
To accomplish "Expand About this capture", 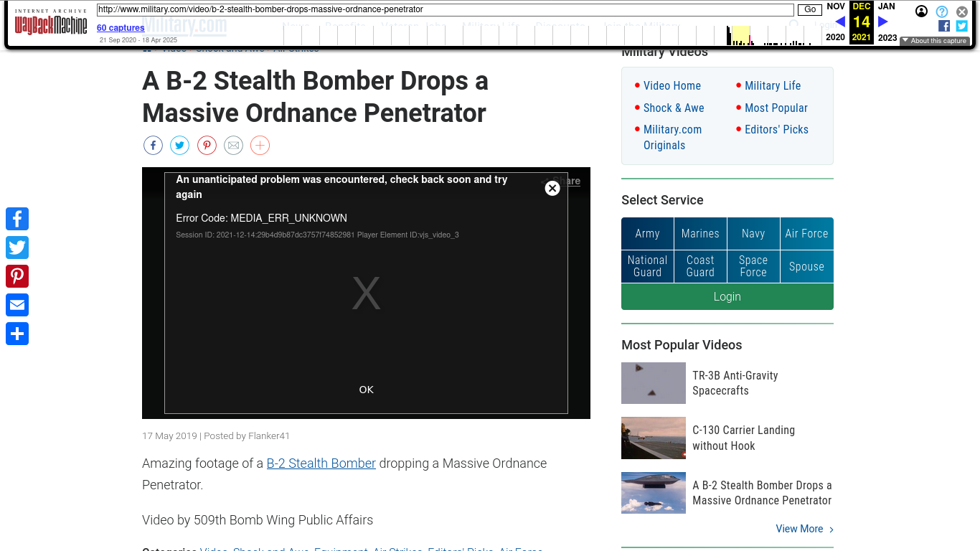I will point(935,41).
